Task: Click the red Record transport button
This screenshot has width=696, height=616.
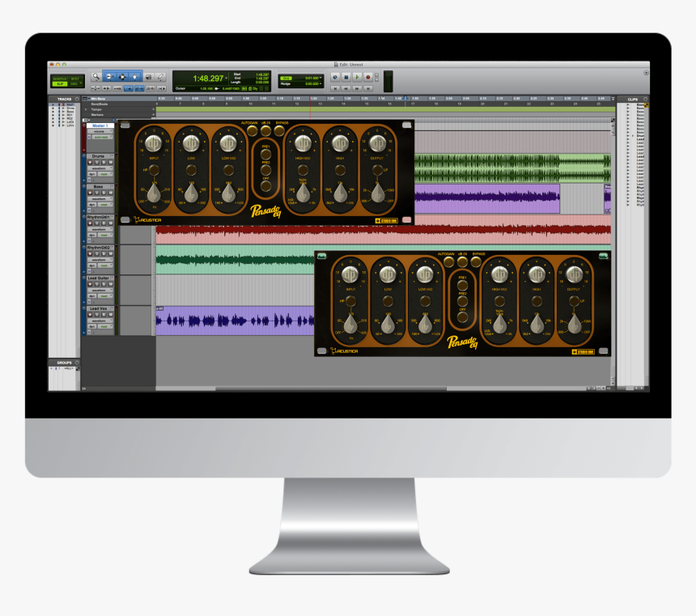Action: (x=367, y=77)
